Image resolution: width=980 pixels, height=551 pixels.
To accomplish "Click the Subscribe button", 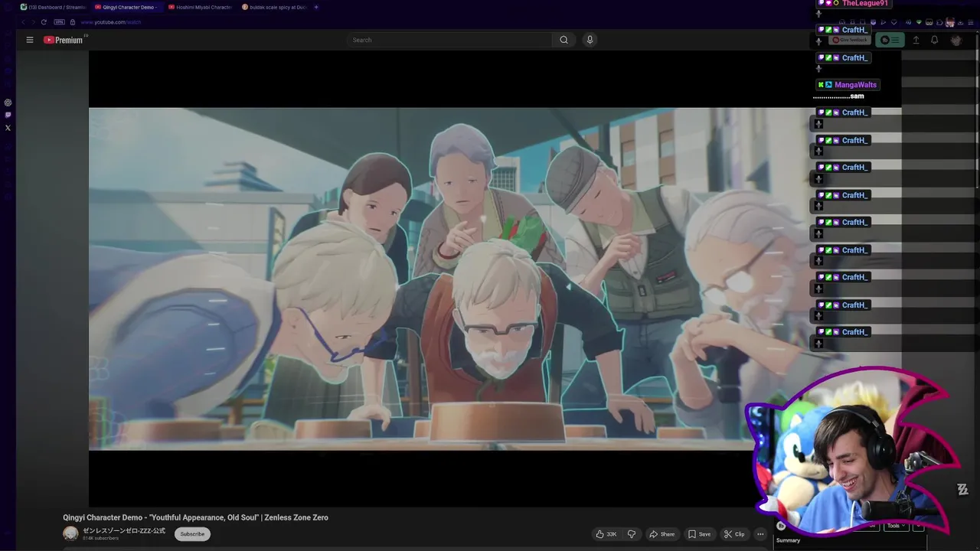I will coord(192,534).
